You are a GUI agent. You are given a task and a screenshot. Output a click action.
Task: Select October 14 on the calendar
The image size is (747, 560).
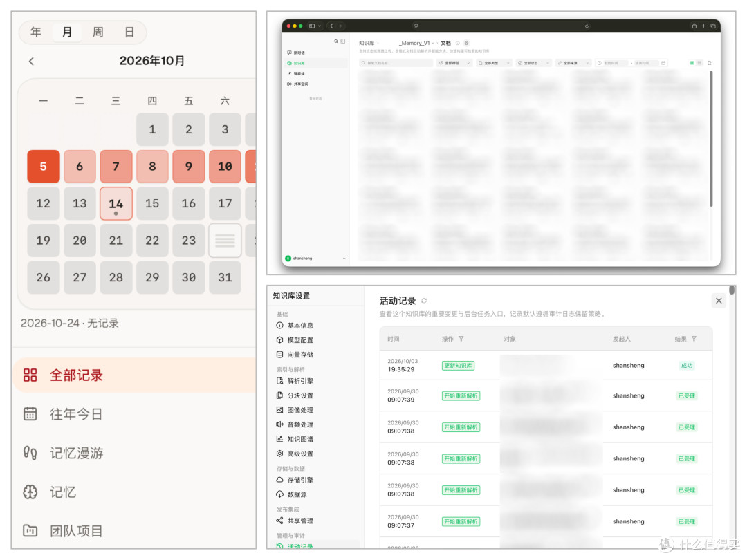(x=116, y=203)
